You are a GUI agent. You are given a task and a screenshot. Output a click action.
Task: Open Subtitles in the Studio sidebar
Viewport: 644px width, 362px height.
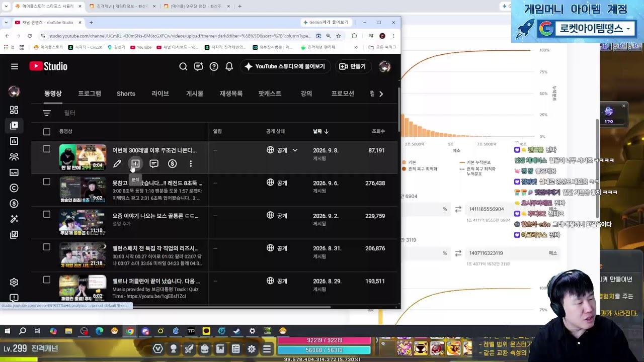pyautogui.click(x=14, y=172)
